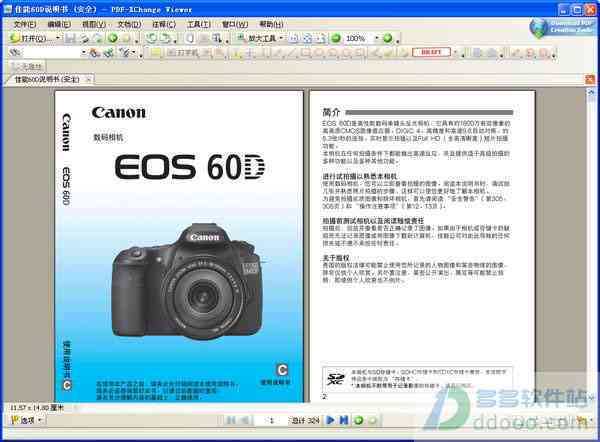
Task: Click the save floppy disk icon
Action: [x=70, y=38]
